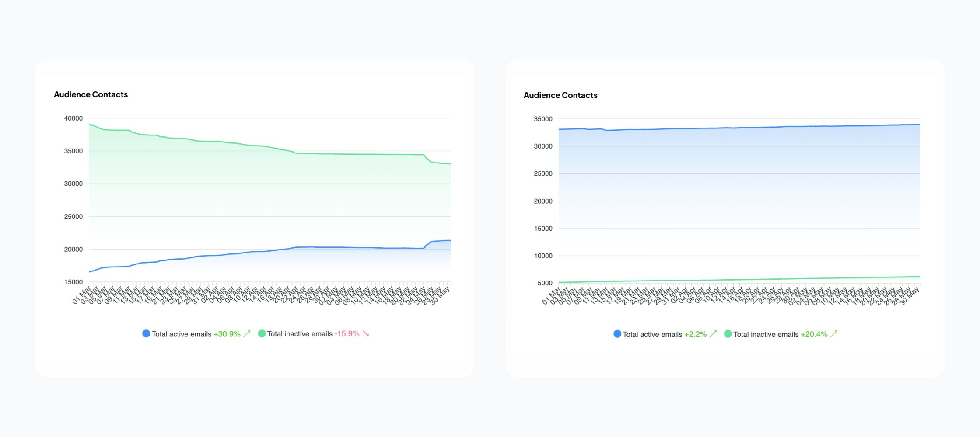Click "30000" on the right chart's y-axis
This screenshot has width=980, height=437.
tap(543, 146)
